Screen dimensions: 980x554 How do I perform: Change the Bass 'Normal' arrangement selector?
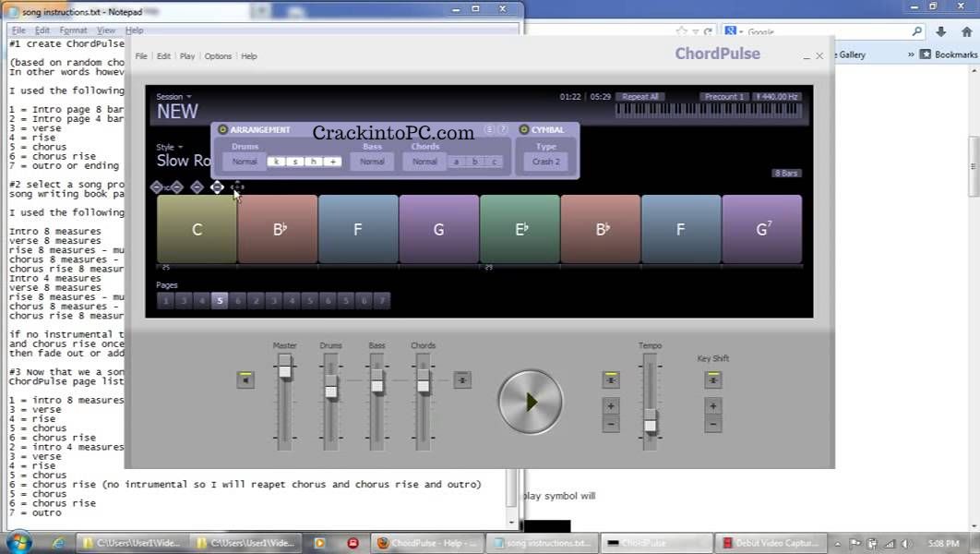click(372, 162)
